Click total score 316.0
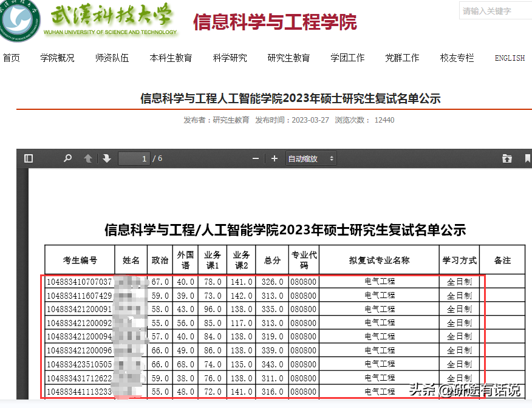Viewport: 532px width, 408px height. 272,392
